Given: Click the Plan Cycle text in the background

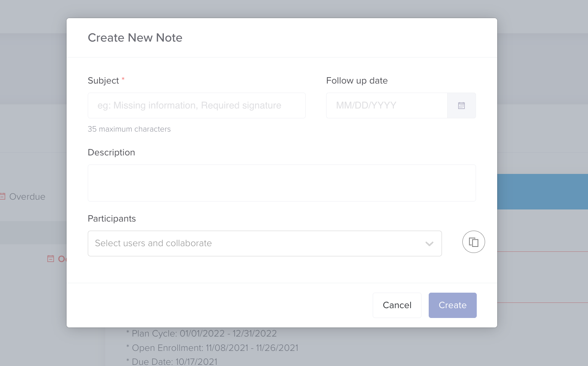Looking at the screenshot, I should pos(201,333).
